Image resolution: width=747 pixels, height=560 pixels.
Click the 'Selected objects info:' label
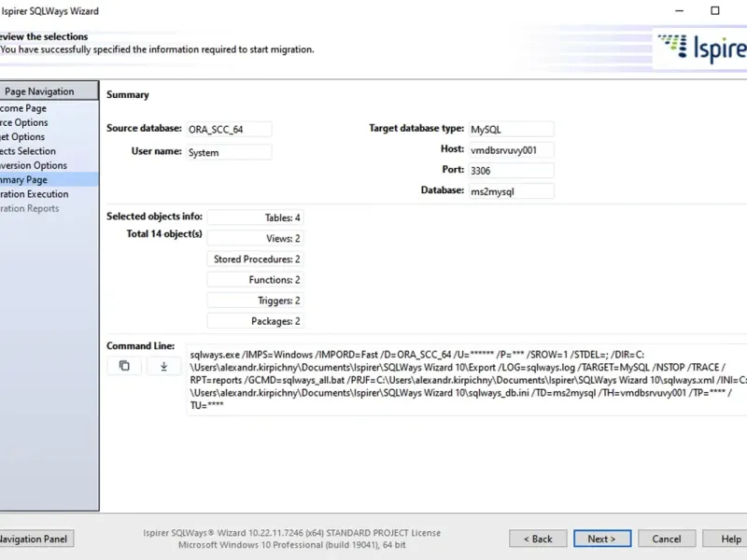154,217
